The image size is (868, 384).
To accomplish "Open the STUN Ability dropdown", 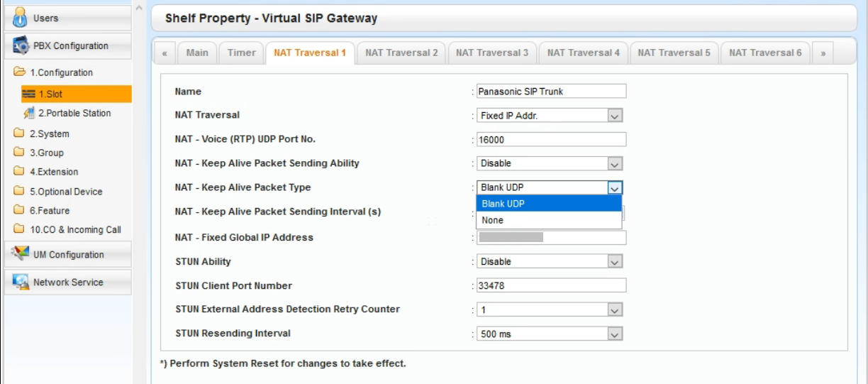I will tap(616, 261).
